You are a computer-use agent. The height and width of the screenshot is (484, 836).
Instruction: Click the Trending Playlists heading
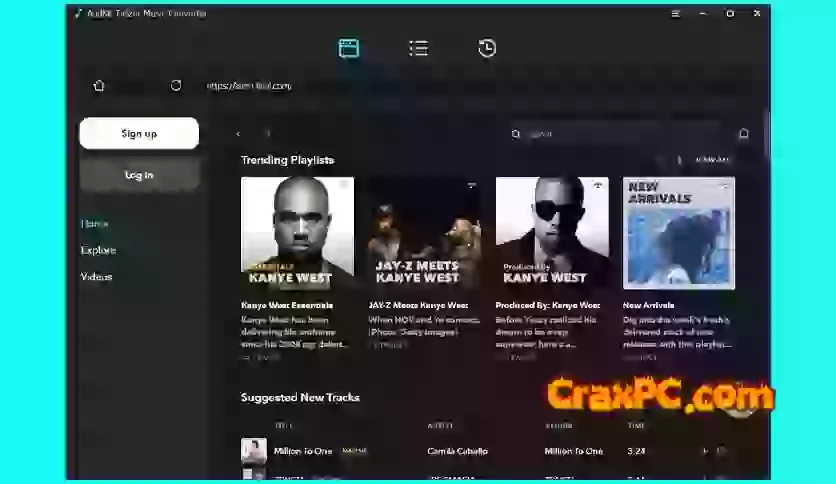point(287,160)
